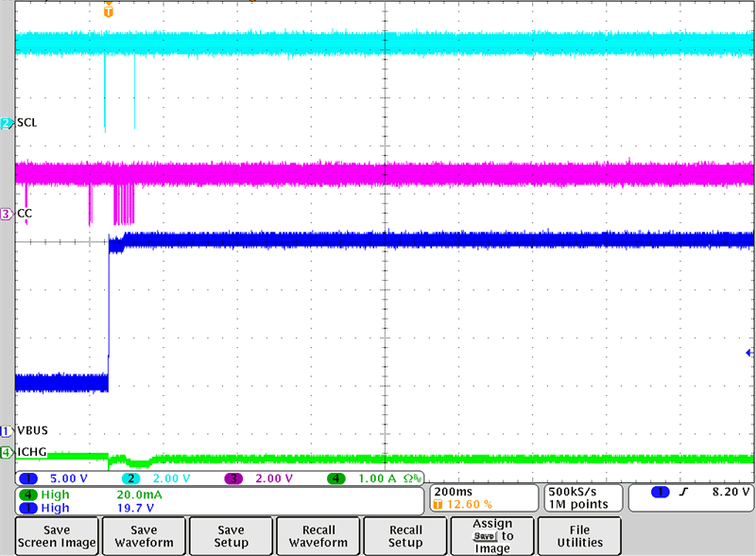Open File Utilities
The image size is (756, 556).
579,536
